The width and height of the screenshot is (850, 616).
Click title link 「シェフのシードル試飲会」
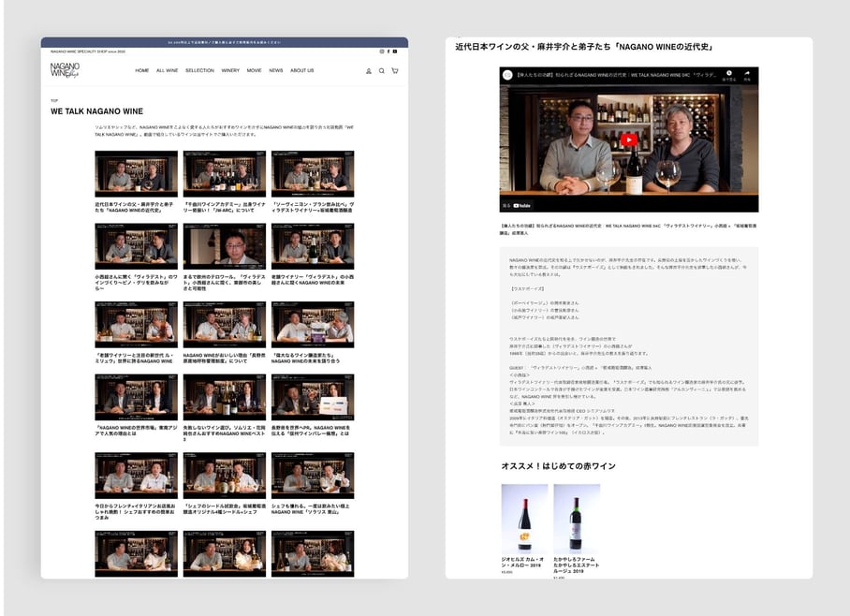pyautogui.click(x=225, y=508)
